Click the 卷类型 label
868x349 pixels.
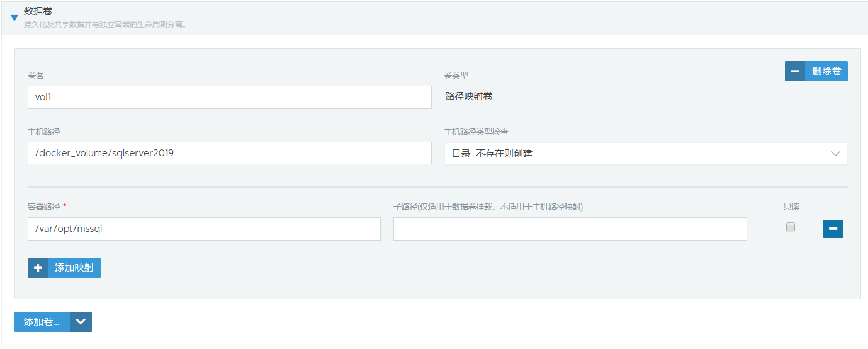456,76
